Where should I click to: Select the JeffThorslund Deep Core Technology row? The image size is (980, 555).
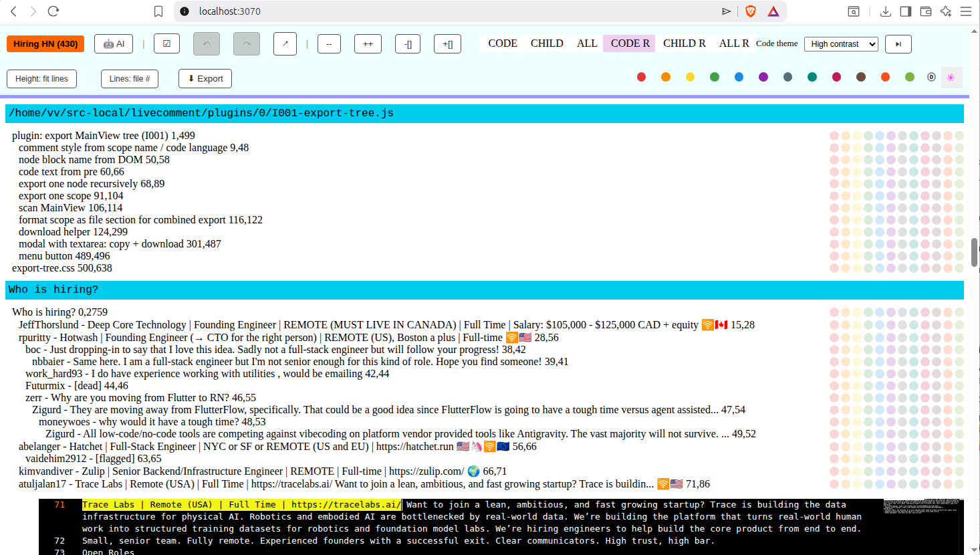coord(386,325)
